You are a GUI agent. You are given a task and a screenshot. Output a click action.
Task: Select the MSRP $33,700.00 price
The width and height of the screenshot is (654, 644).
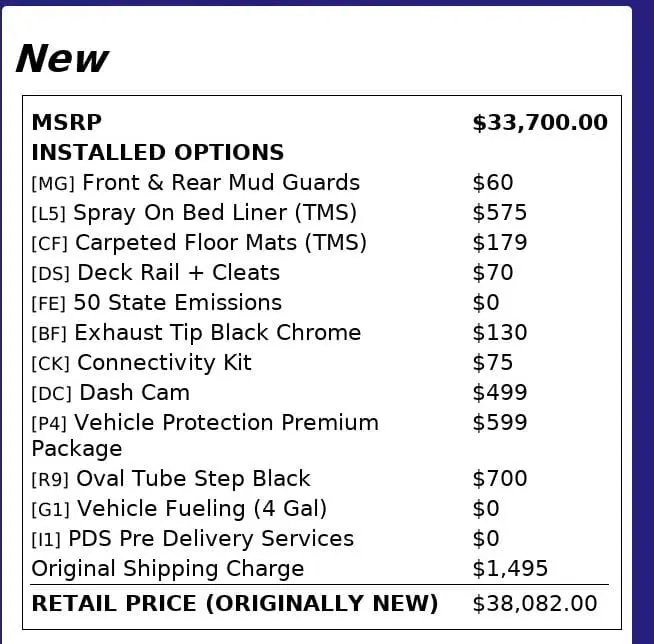pyautogui.click(x=540, y=123)
